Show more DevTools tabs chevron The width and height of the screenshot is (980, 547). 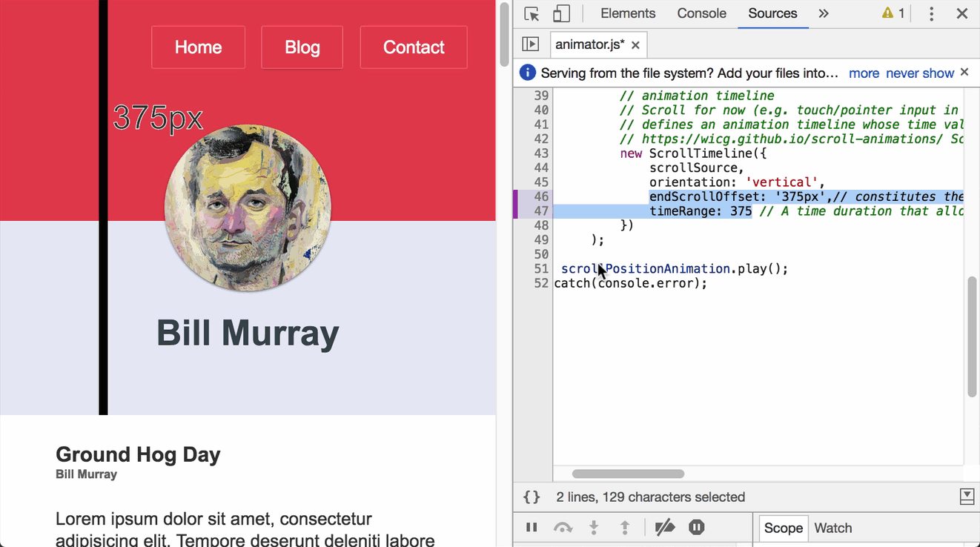point(824,13)
